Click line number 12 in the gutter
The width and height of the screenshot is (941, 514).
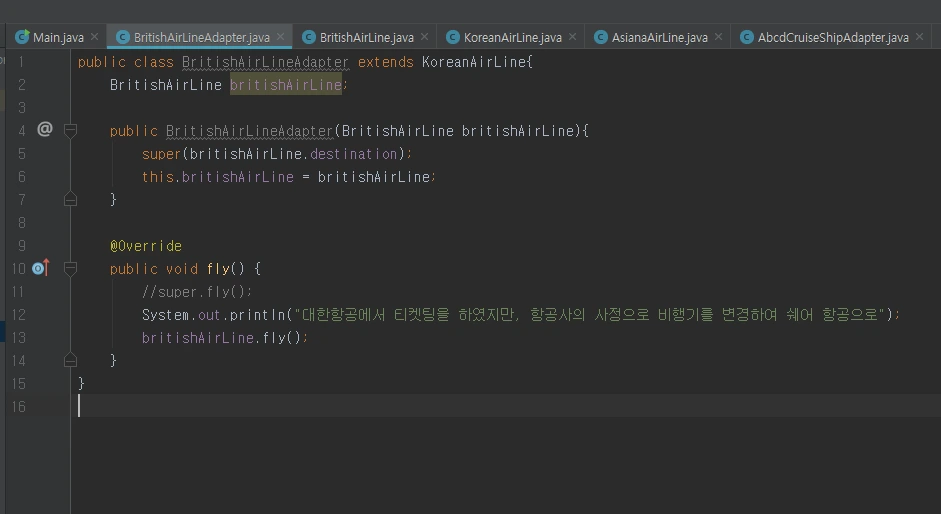(x=19, y=315)
